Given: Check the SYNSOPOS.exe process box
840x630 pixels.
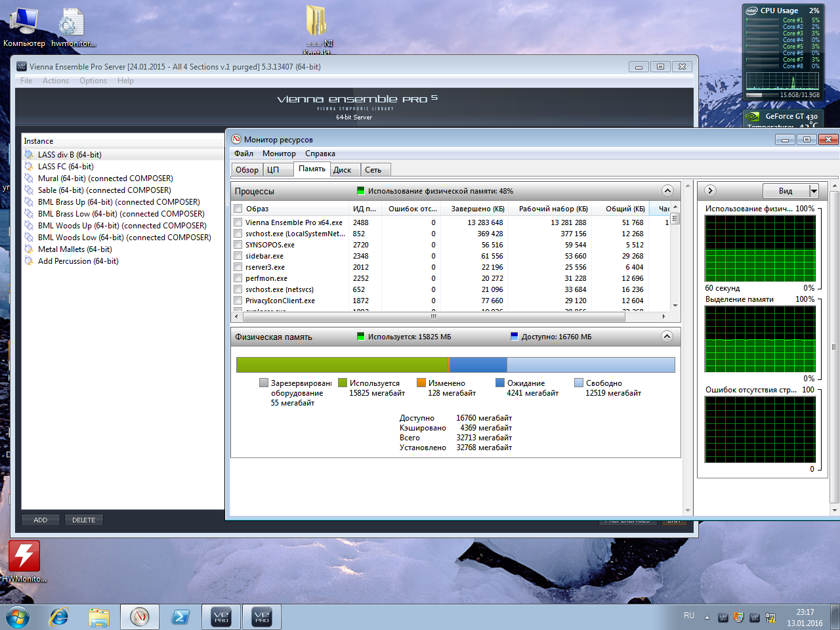Looking at the screenshot, I should (x=238, y=245).
